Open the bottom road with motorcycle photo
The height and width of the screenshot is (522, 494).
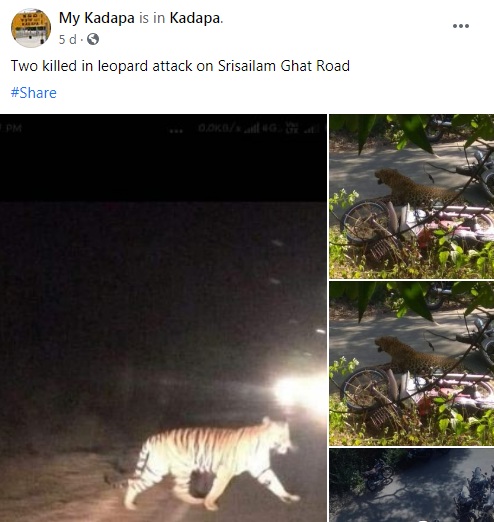coord(412,485)
